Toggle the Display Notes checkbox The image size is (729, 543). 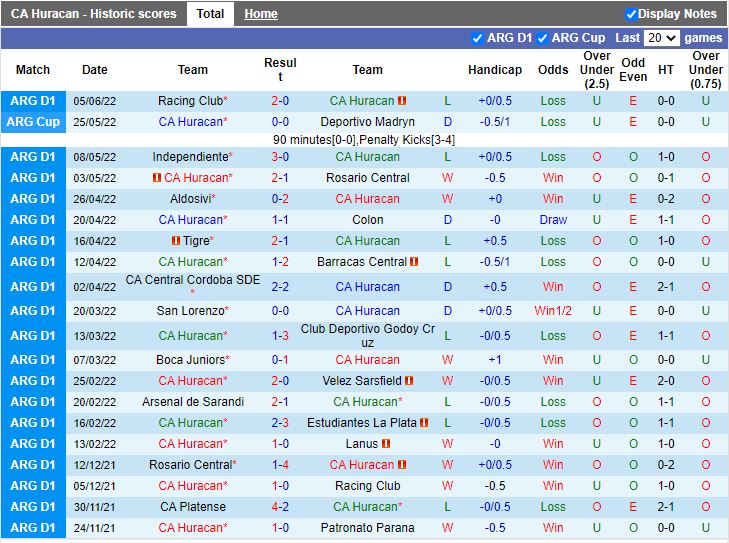[631, 14]
